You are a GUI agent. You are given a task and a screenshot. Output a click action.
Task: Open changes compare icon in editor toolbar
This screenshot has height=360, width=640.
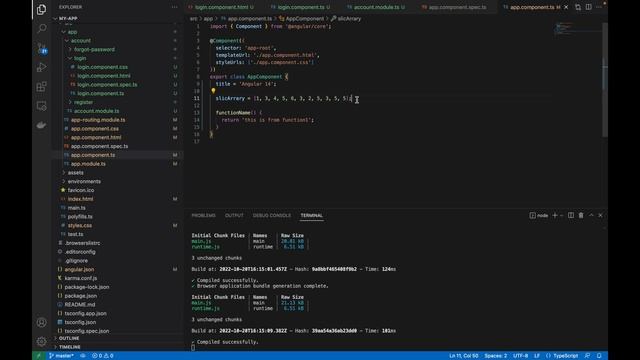coord(578,7)
